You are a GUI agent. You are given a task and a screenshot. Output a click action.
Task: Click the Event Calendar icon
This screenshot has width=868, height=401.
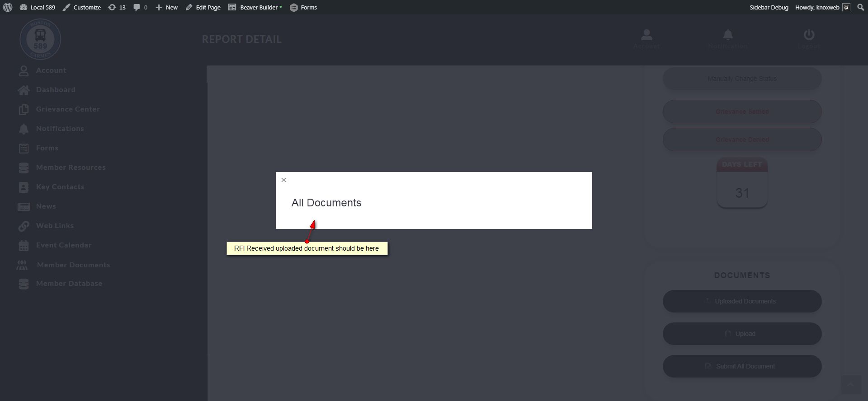tap(24, 246)
